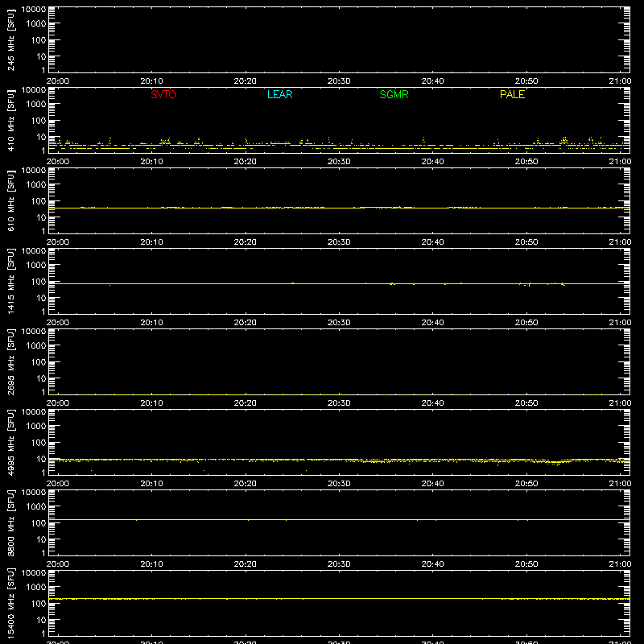The width and height of the screenshot is (644, 644).
Task: Select the 20:40 label below 410 MHz plot
Action: coord(432,162)
